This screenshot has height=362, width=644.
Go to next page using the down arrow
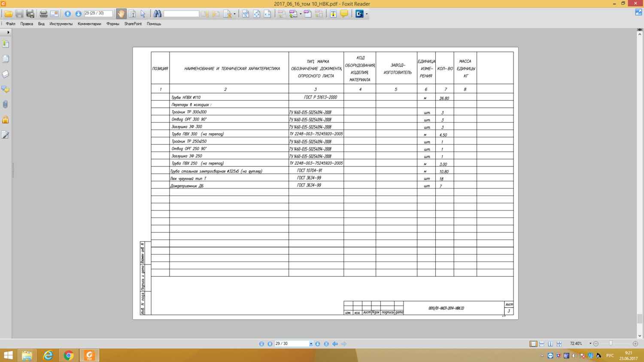pyautogui.click(x=78, y=14)
